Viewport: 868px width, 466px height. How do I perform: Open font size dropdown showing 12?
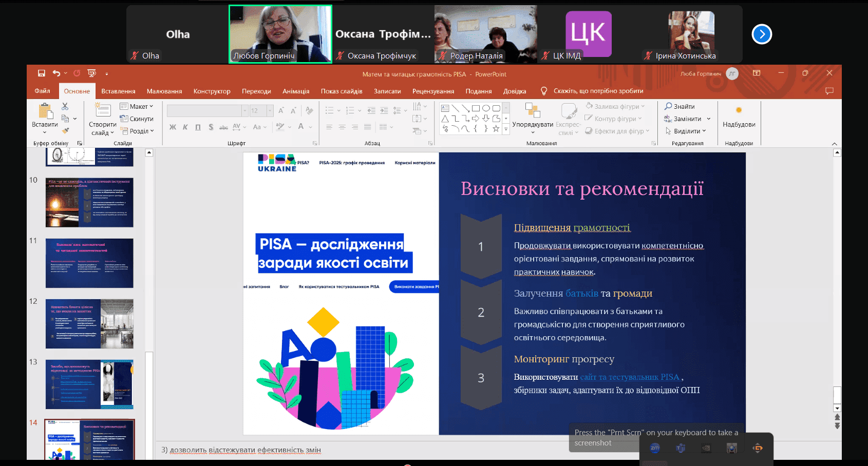270,110
